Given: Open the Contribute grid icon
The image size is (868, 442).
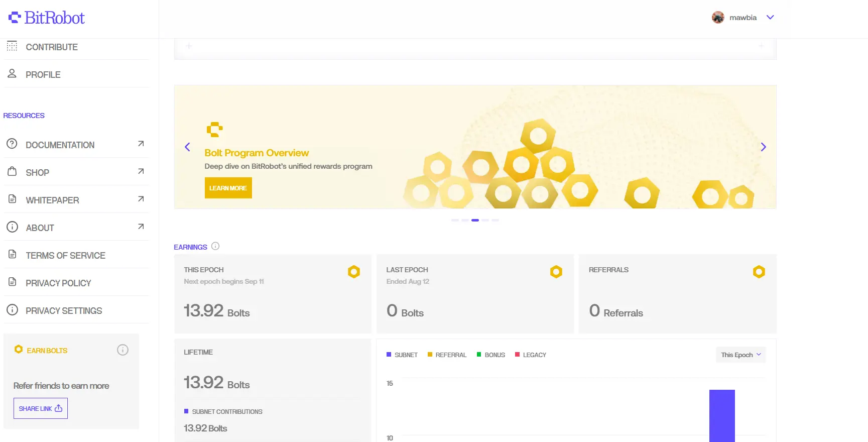Looking at the screenshot, I should 12,46.
